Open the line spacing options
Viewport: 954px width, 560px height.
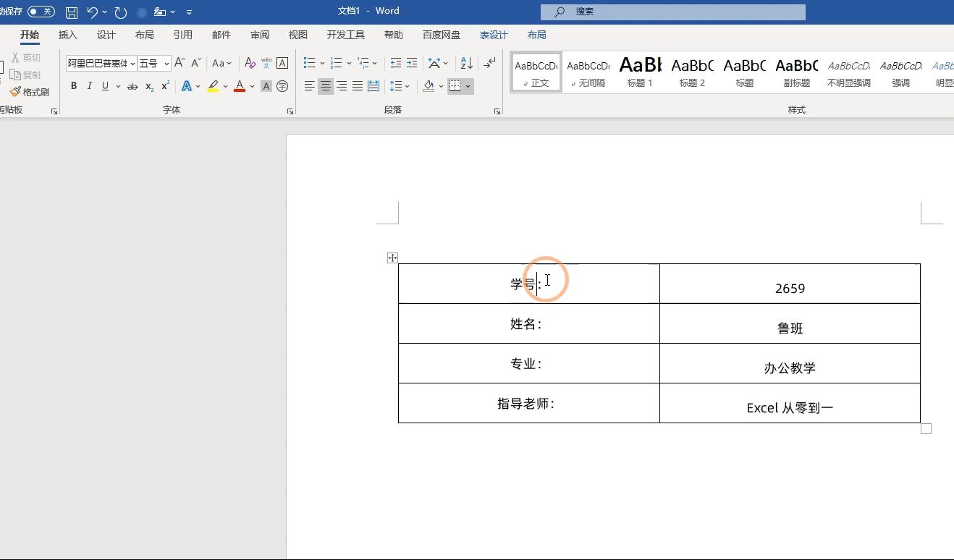tap(400, 86)
